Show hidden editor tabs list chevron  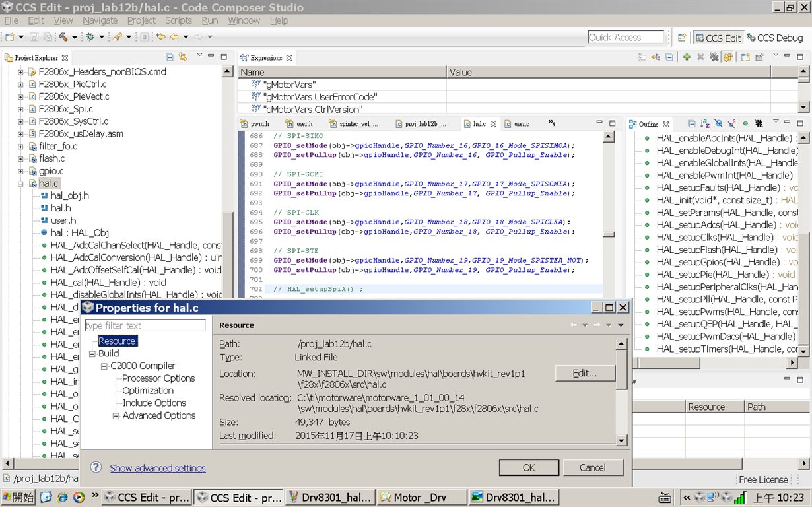coord(552,123)
